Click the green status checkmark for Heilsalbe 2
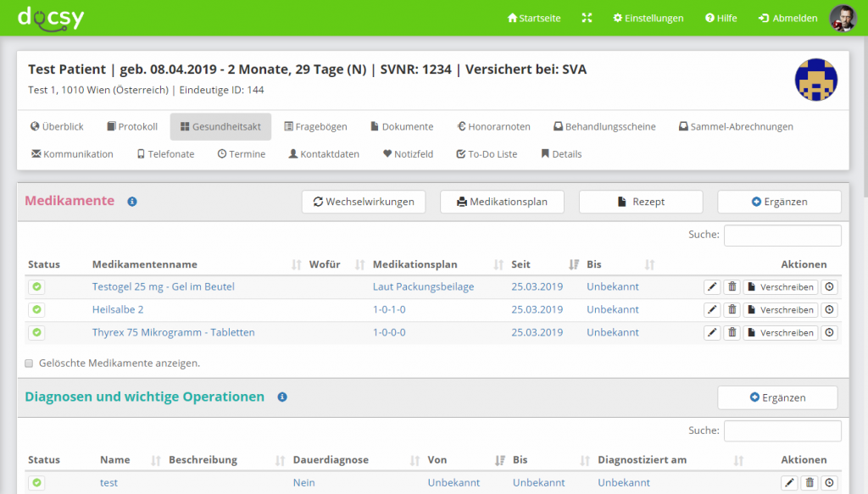 pos(36,309)
